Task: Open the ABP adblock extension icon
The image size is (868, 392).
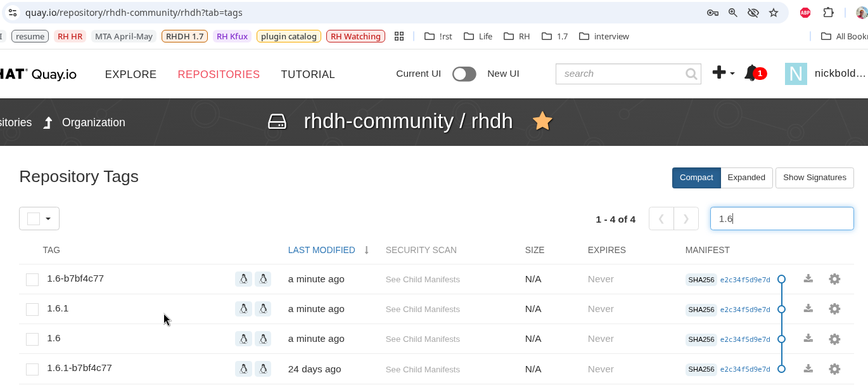Action: pyautogui.click(x=805, y=13)
